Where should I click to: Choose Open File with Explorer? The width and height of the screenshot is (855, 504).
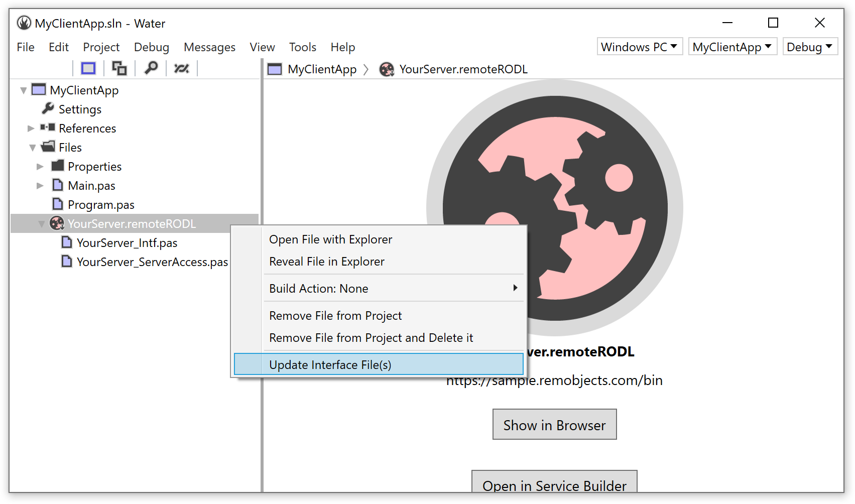tap(379, 239)
